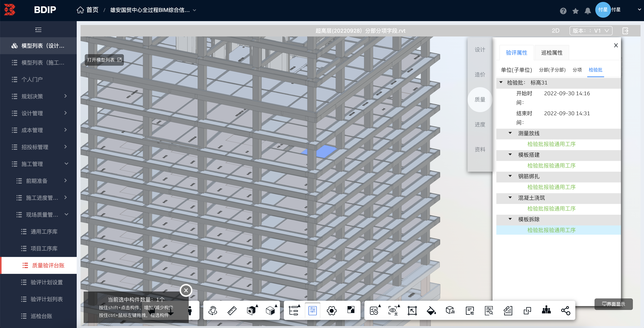The height and width of the screenshot is (328, 644).
Task: Select 分项 sub-tab
Action: click(577, 70)
